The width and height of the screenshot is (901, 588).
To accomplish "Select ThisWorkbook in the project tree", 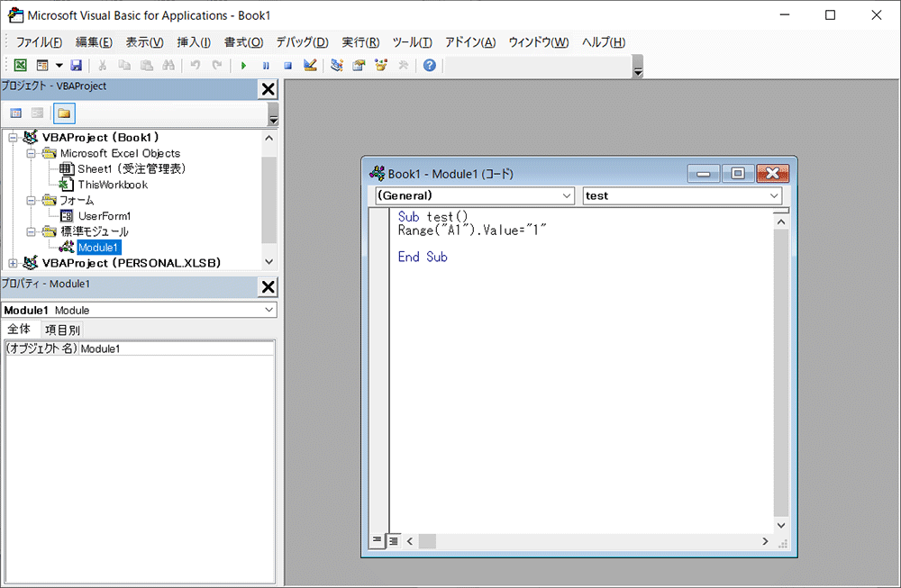I will 113,185.
